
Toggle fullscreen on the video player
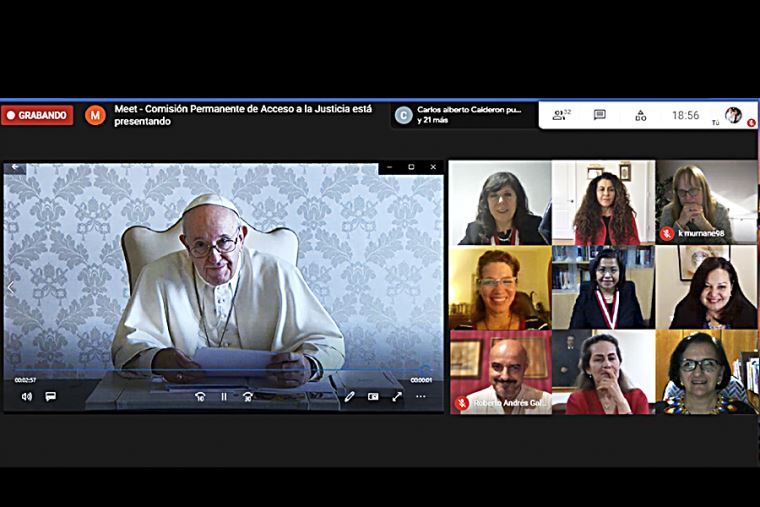(x=397, y=397)
